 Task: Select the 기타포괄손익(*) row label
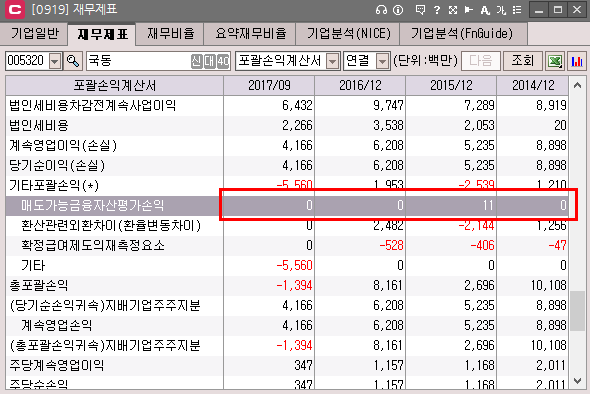pyautogui.click(x=54, y=185)
